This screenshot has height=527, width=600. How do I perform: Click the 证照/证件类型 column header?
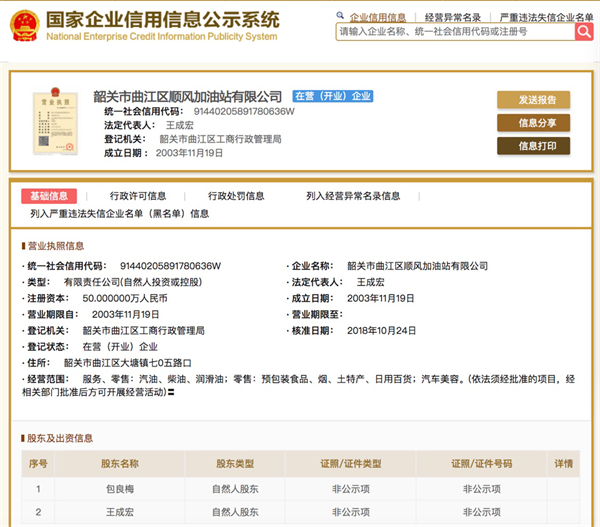(x=351, y=464)
